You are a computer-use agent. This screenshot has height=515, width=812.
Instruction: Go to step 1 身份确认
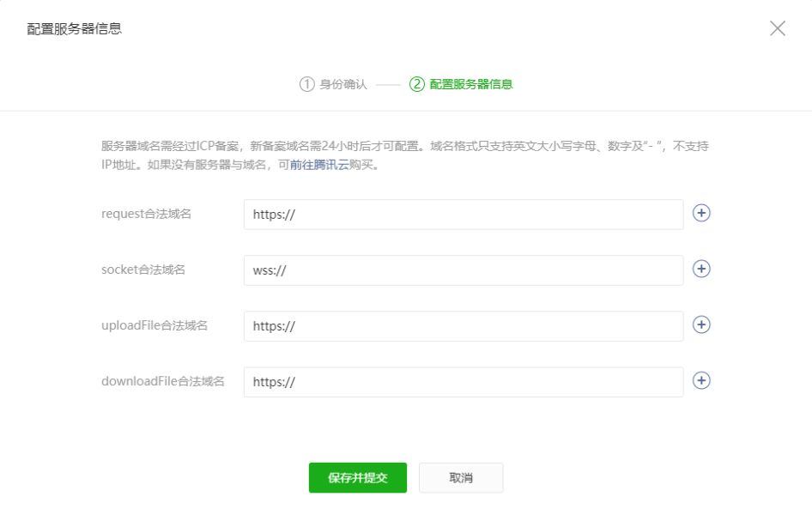(x=334, y=84)
